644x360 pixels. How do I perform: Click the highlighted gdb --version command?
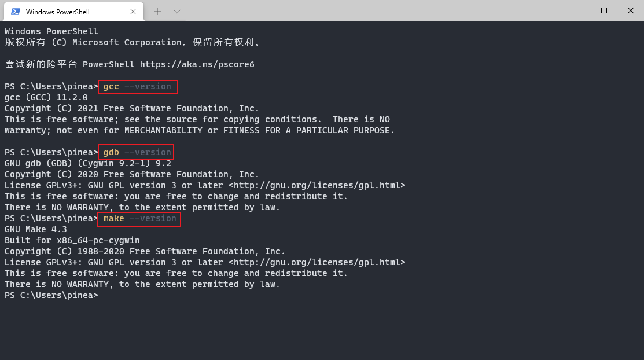tap(135, 152)
